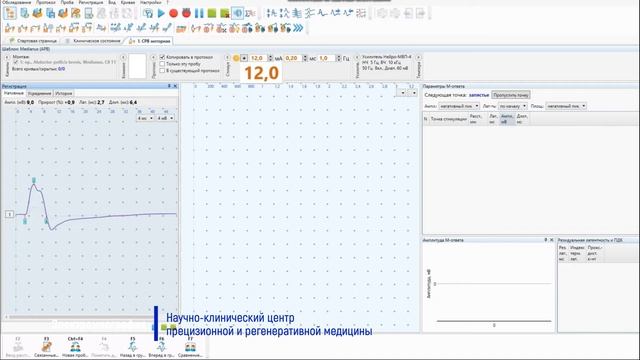The image size is (640, 360).
Task: Open the Вид menu
Action: coord(112,2)
